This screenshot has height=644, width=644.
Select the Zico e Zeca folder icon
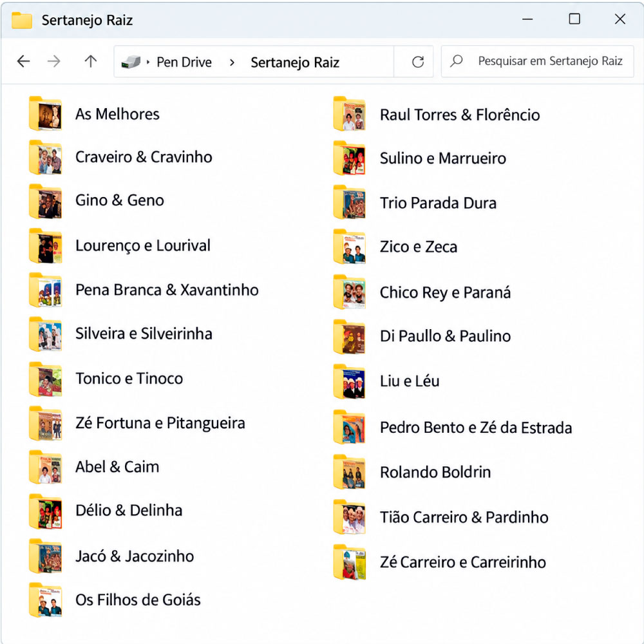[x=350, y=247]
